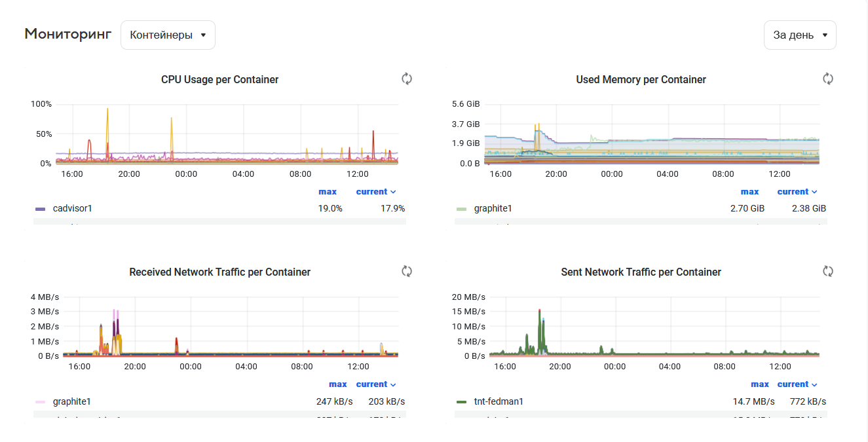Toggle tnt-fedman1 series in Sent Traffic legend

click(499, 401)
